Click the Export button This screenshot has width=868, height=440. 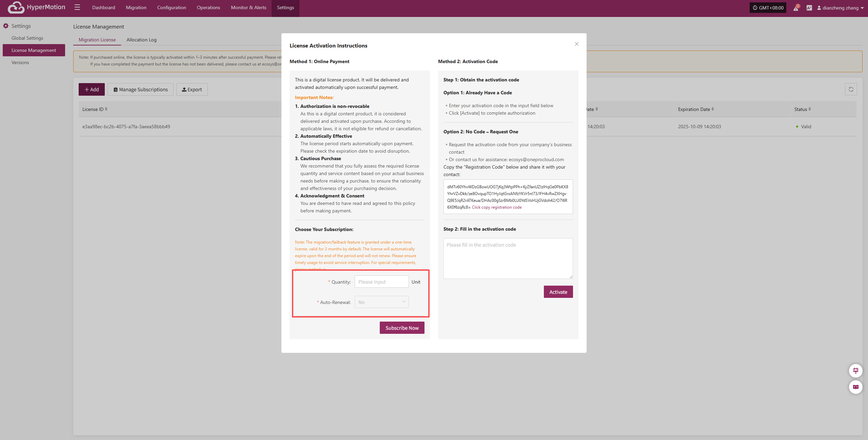192,89
